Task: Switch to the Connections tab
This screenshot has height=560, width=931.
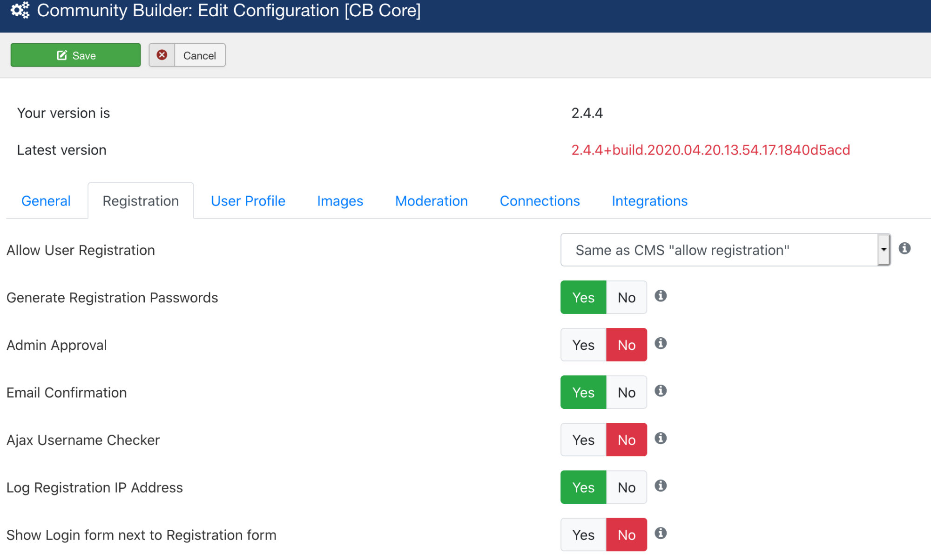Action: (x=540, y=201)
